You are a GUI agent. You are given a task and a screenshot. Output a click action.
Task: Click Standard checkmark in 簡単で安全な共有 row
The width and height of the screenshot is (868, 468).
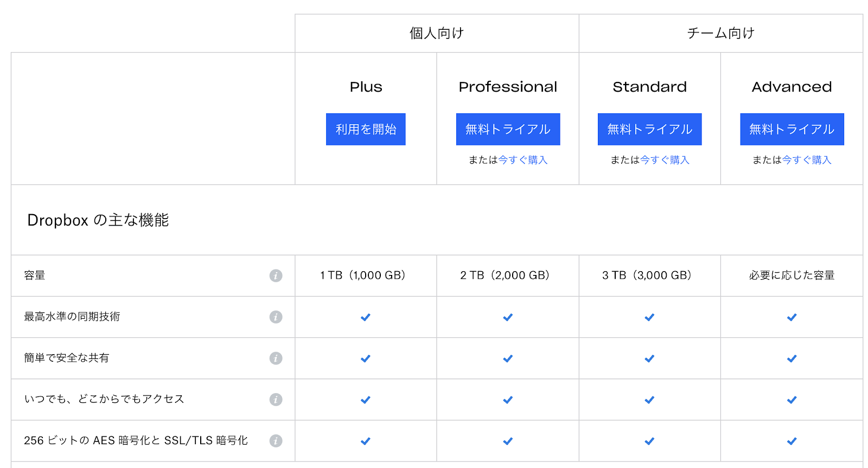pos(649,358)
